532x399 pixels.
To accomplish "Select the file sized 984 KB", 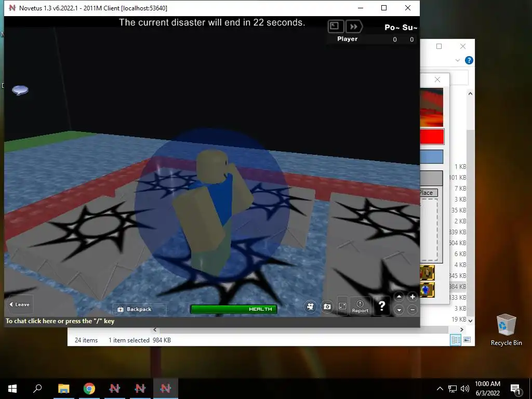I will pyautogui.click(x=457, y=287).
